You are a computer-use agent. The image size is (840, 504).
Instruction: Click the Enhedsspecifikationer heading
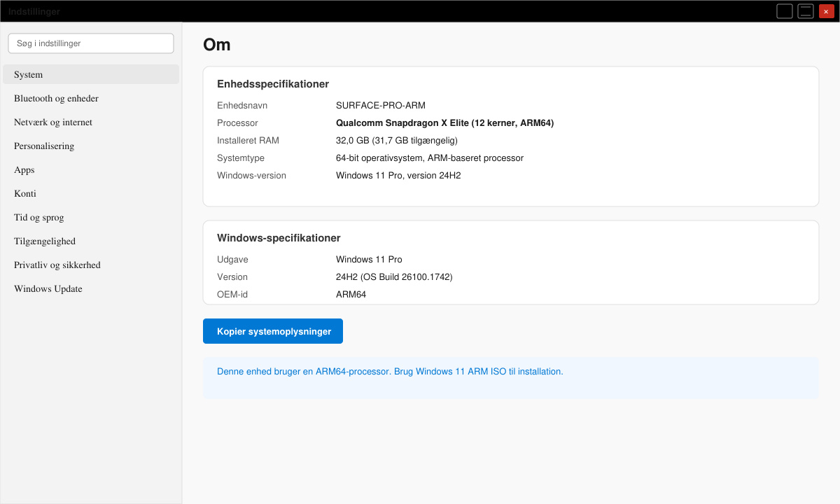pos(273,84)
